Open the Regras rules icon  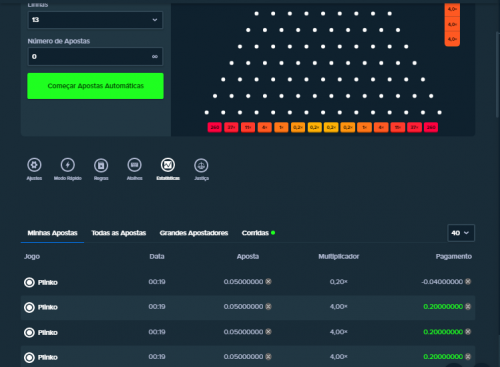(x=101, y=165)
